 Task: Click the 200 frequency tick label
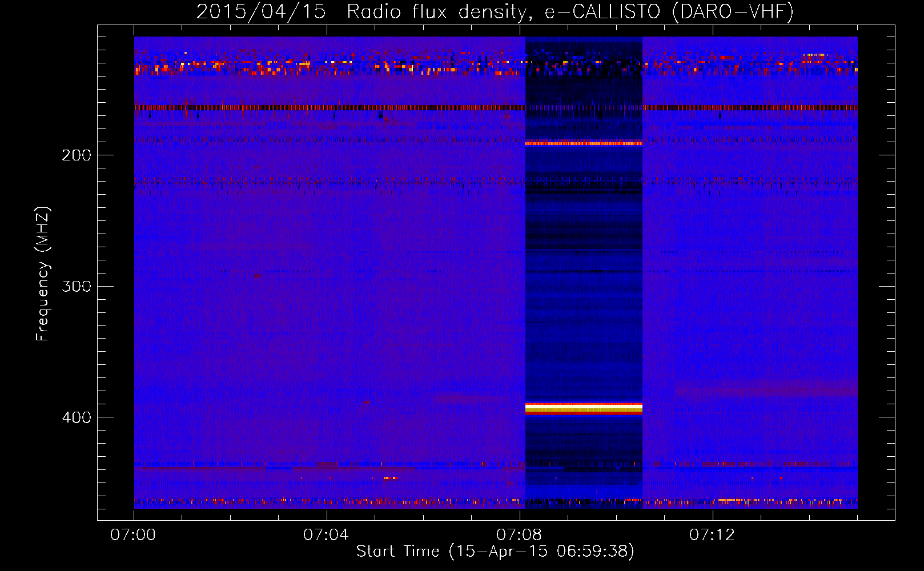click(x=77, y=155)
